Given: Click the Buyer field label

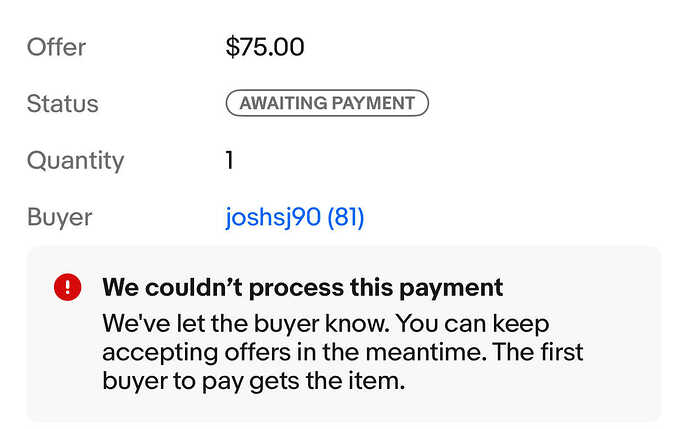Looking at the screenshot, I should click(59, 217).
